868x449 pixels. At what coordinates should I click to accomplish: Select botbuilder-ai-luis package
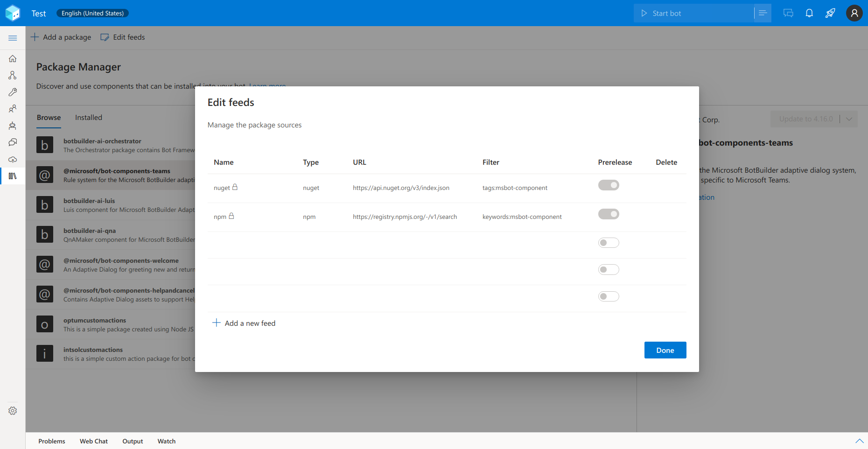pyautogui.click(x=111, y=205)
